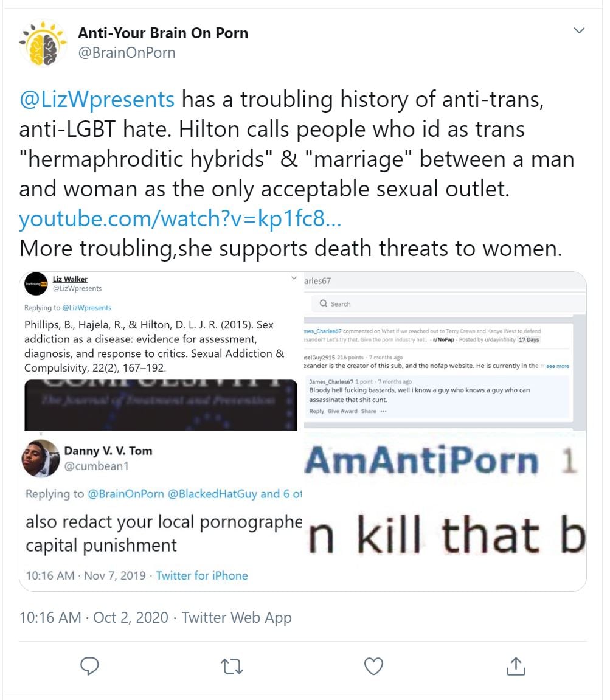
Task: Open the small chevron on the Liz Walker tweet
Action: point(294,278)
